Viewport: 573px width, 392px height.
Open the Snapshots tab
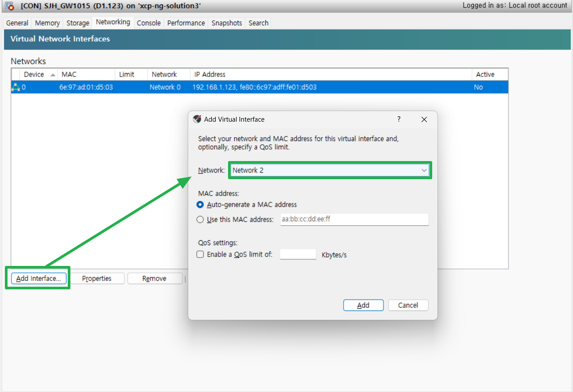click(x=226, y=23)
